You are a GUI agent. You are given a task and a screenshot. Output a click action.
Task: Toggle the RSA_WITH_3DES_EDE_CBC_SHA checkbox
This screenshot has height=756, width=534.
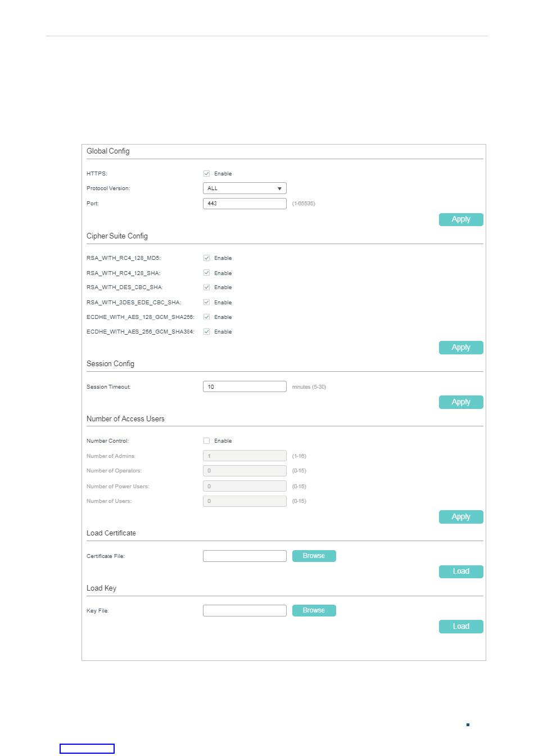pos(206,302)
